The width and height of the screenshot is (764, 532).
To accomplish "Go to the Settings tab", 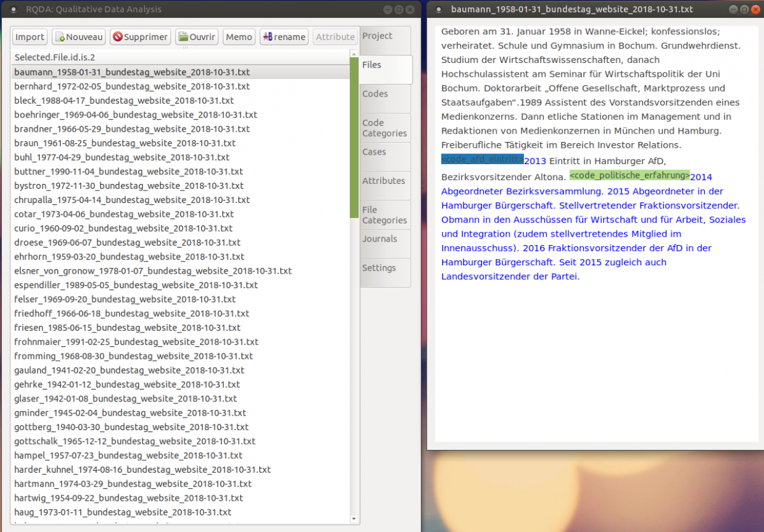I will click(379, 267).
